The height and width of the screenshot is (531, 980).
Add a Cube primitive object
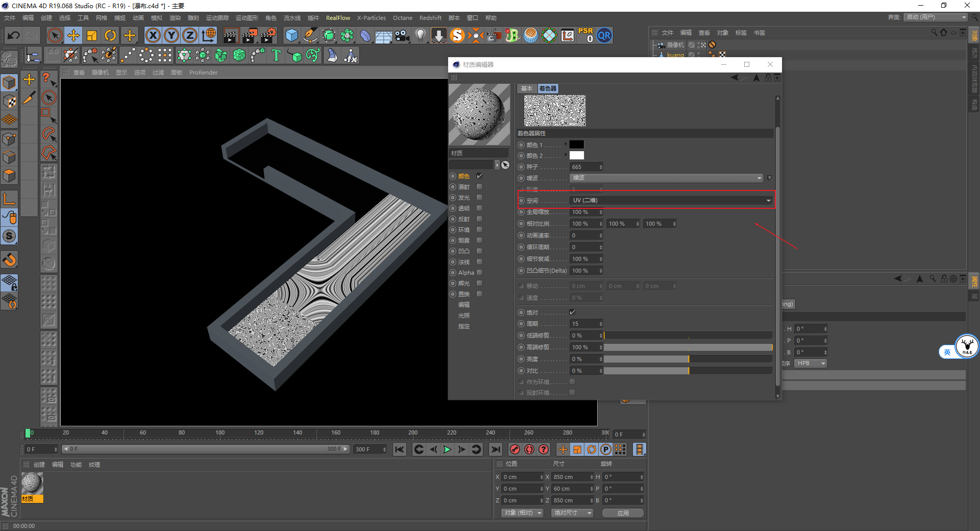[291, 35]
